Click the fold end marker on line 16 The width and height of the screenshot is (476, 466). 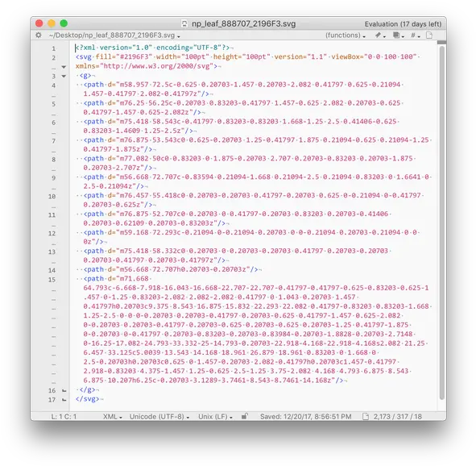click(64, 390)
